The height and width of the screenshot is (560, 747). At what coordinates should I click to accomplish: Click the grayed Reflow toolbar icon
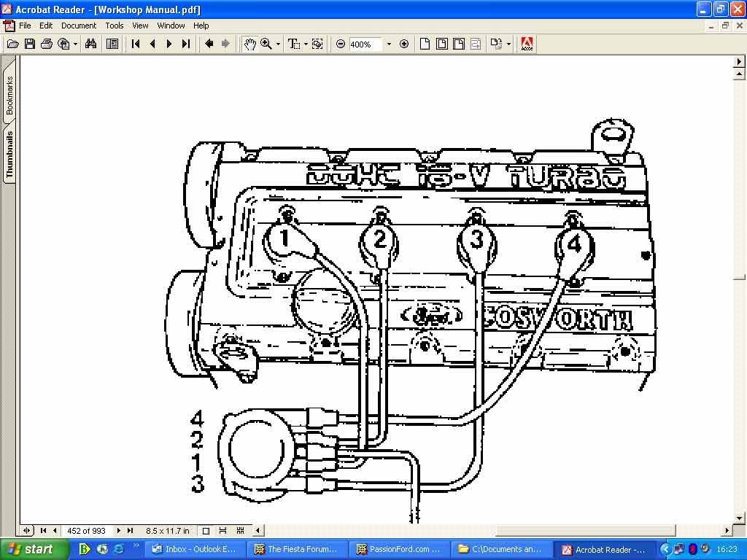coord(476,44)
